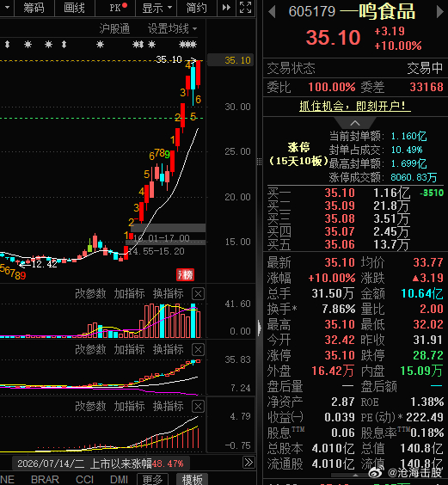
Task: Click the 12.42 low price marker
Action: tap(44, 264)
